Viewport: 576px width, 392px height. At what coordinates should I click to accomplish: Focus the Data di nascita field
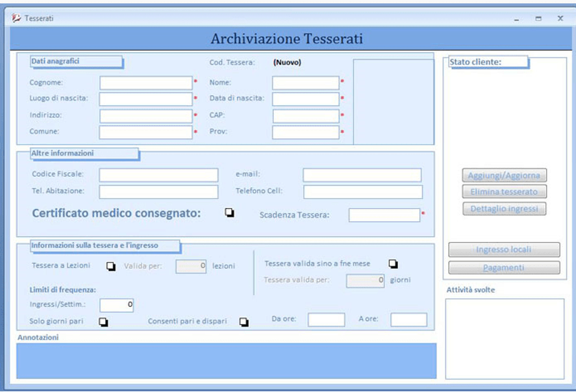pos(306,99)
